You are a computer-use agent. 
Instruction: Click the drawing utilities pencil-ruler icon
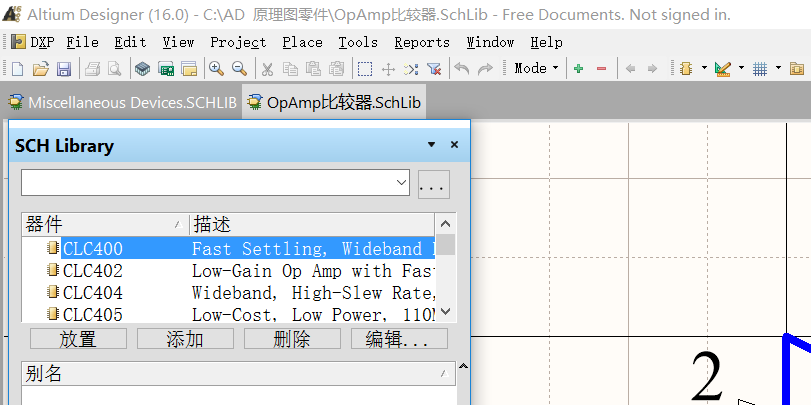[x=723, y=69]
